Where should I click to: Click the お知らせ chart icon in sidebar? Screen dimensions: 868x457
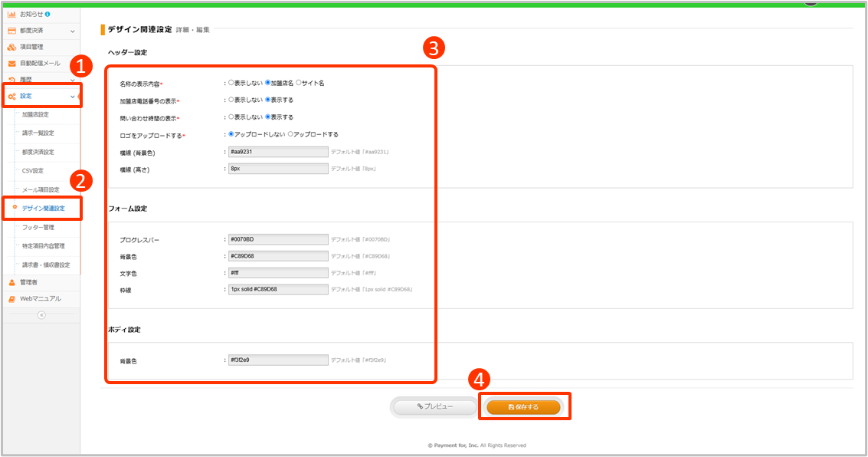tap(11, 14)
